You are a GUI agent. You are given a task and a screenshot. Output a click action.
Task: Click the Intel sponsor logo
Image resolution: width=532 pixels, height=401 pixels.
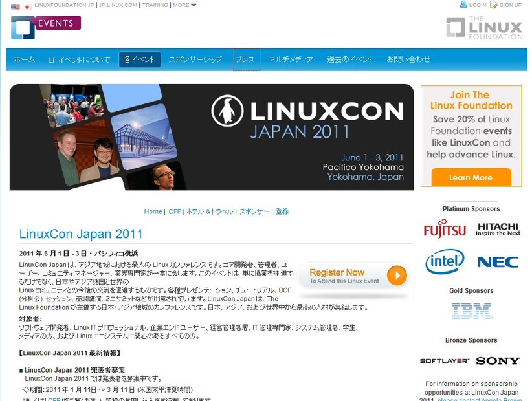(x=445, y=262)
